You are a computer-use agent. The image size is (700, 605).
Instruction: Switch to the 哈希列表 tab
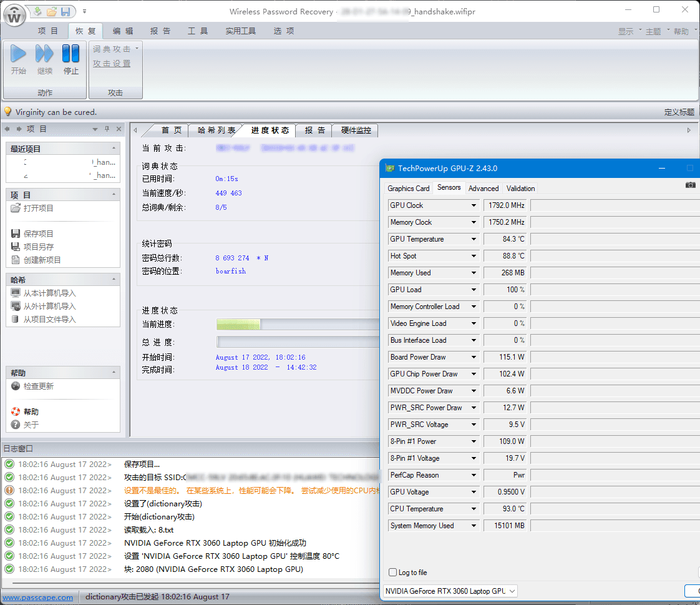216,130
